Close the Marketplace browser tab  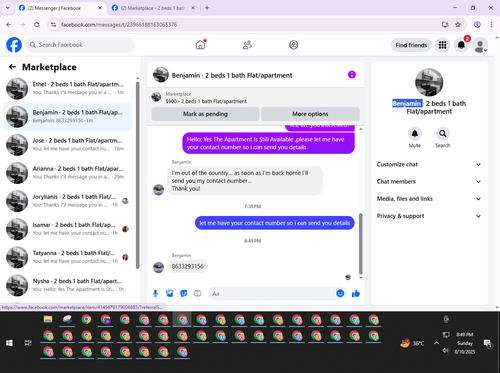[193, 8]
